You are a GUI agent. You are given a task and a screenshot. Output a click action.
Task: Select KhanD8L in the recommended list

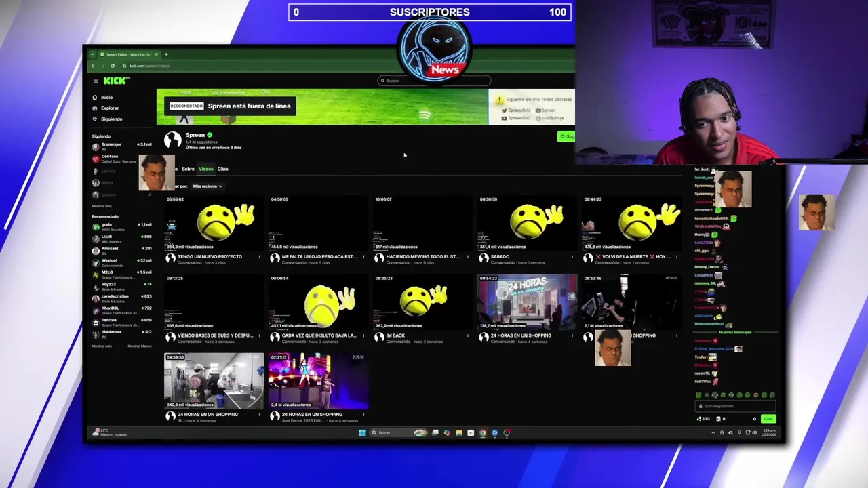click(122, 310)
